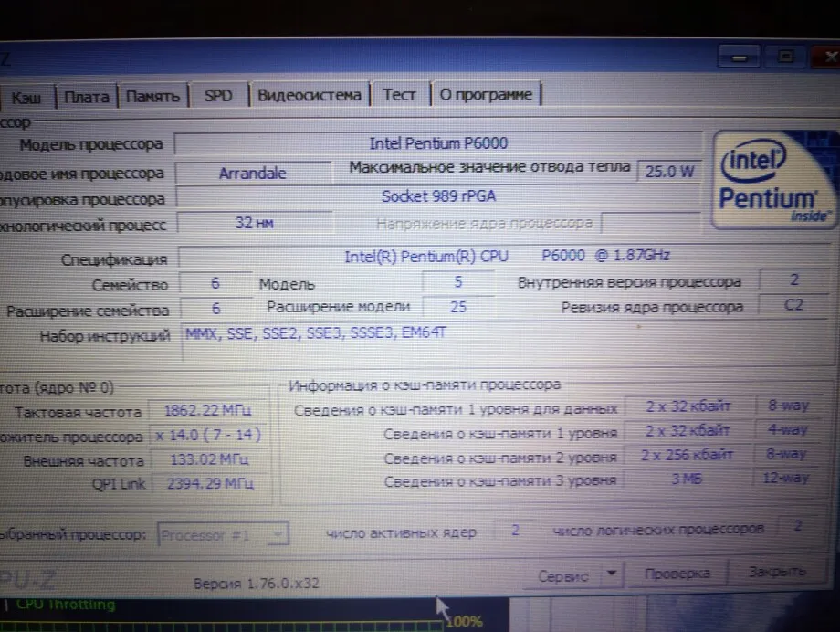Click the 25.0 W TDP value
Viewport: 840px width, 632px height.
pos(669,172)
